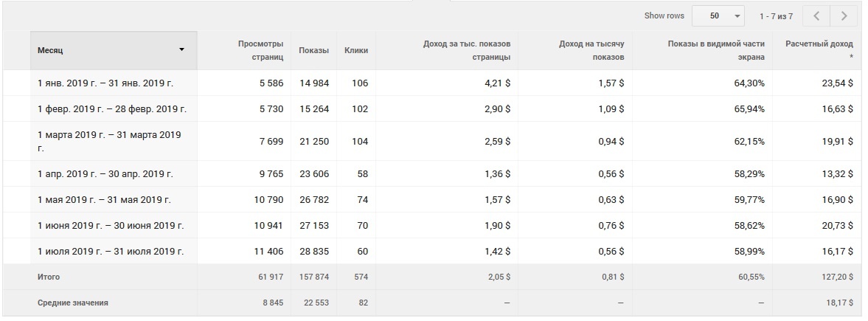Sort by Доход за тыс. показов страницы
Viewport: 868px width, 321px height.
(467, 50)
